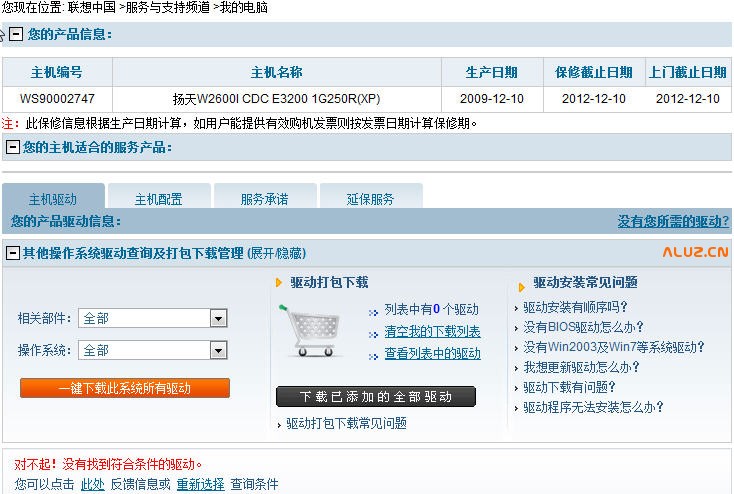Click production date 2009-12-10 cell
Image resolution: width=734 pixels, height=494 pixels.
(492, 99)
